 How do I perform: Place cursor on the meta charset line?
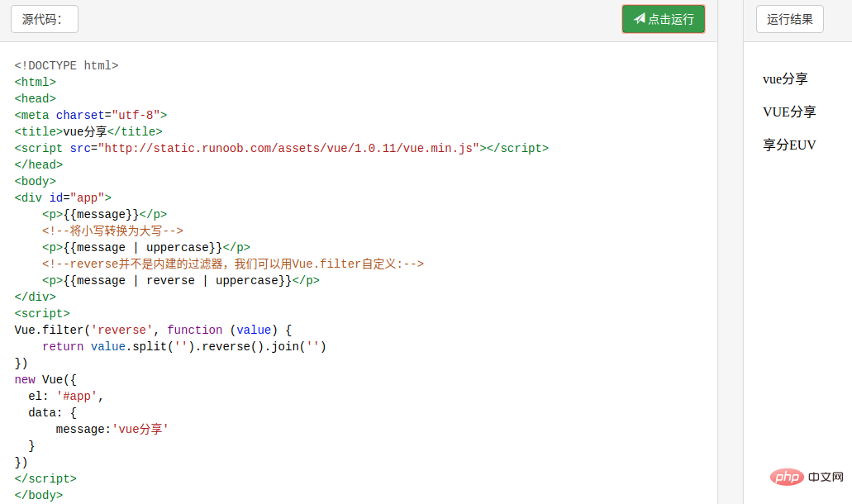coord(91,115)
